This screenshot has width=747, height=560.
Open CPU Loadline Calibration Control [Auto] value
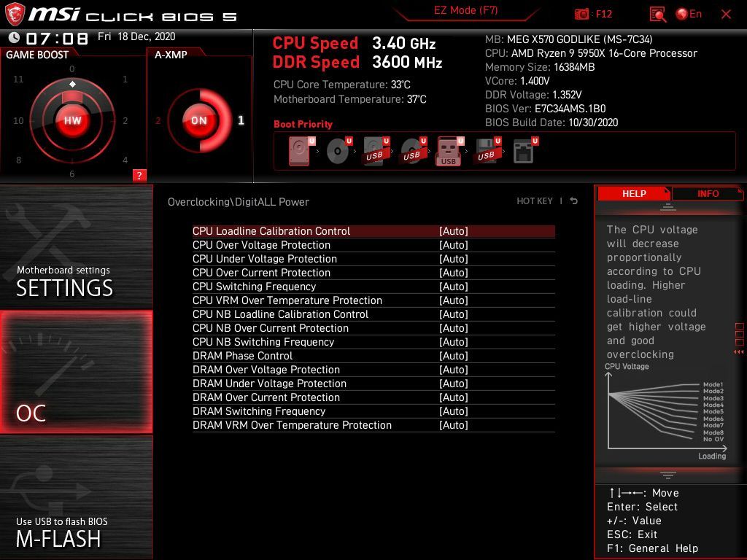pyautogui.click(x=454, y=231)
